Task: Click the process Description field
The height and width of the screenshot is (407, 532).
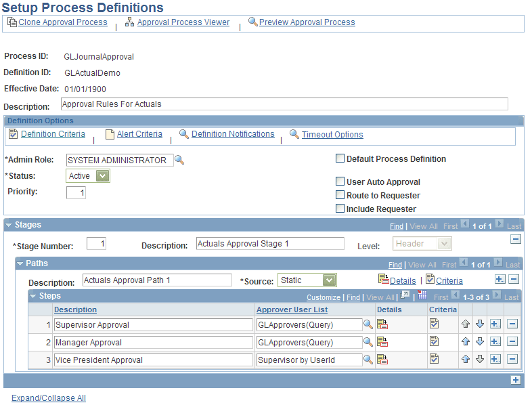Action: pos(284,104)
